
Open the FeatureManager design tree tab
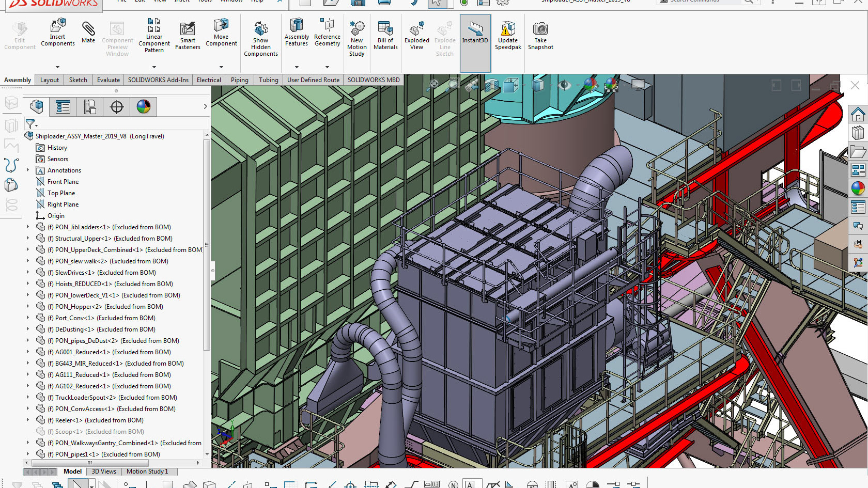[x=37, y=107]
